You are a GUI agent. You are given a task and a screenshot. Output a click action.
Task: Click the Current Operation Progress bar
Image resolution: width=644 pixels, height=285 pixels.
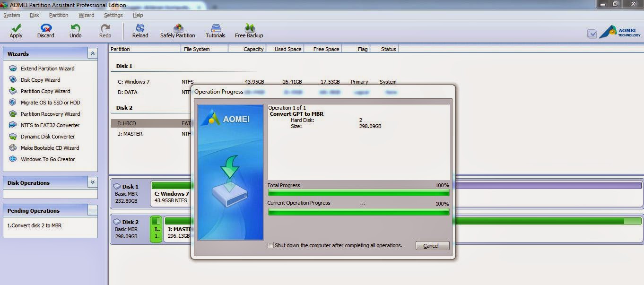pyautogui.click(x=358, y=212)
